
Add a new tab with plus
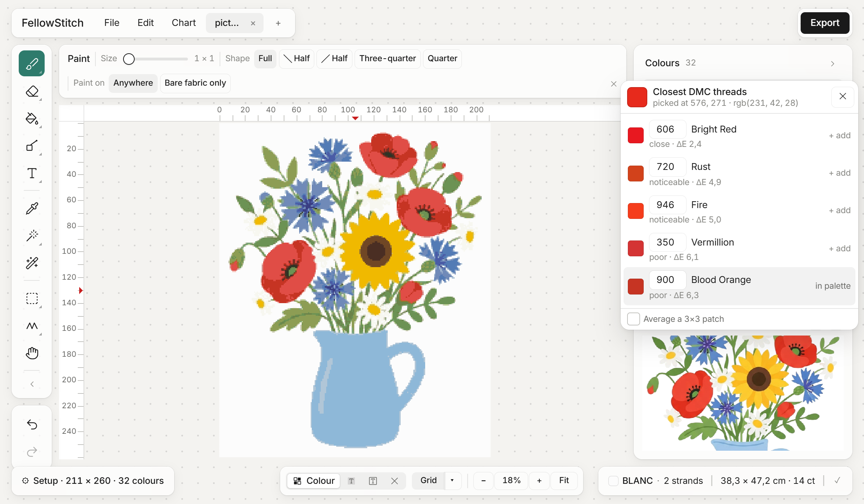[x=278, y=23]
